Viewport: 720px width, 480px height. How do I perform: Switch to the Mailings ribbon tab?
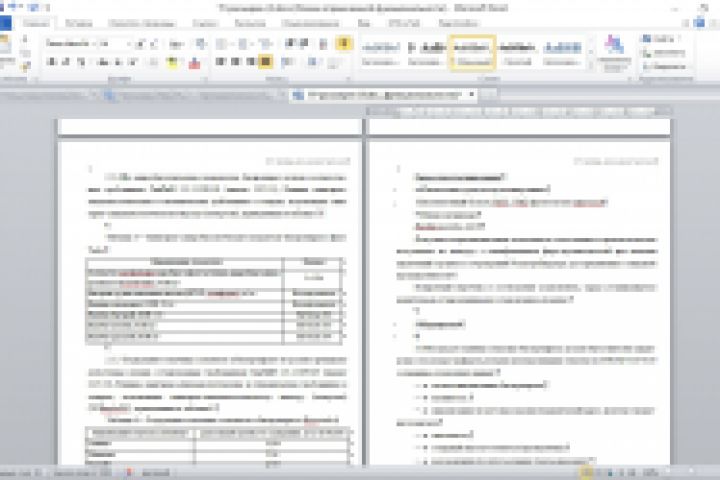coord(250,23)
